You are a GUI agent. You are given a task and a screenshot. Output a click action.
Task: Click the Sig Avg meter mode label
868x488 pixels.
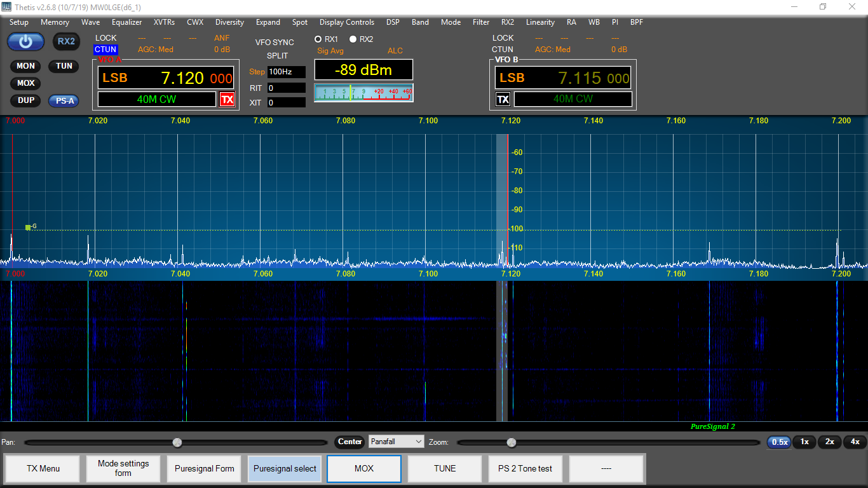(x=330, y=51)
